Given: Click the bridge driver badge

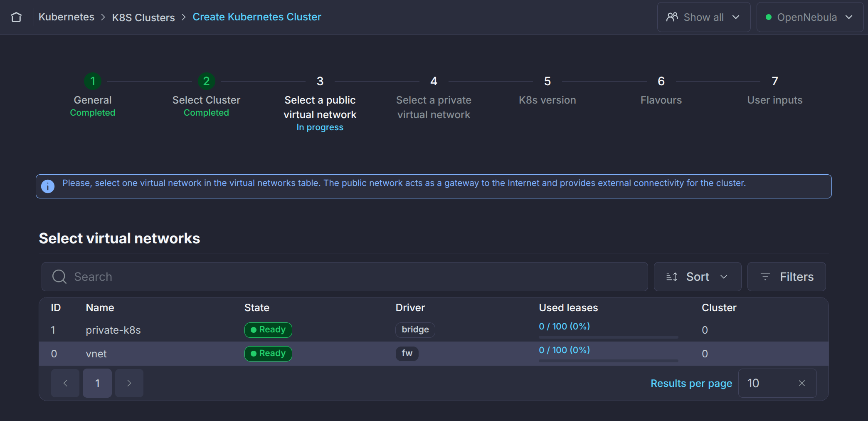Looking at the screenshot, I should click(415, 330).
